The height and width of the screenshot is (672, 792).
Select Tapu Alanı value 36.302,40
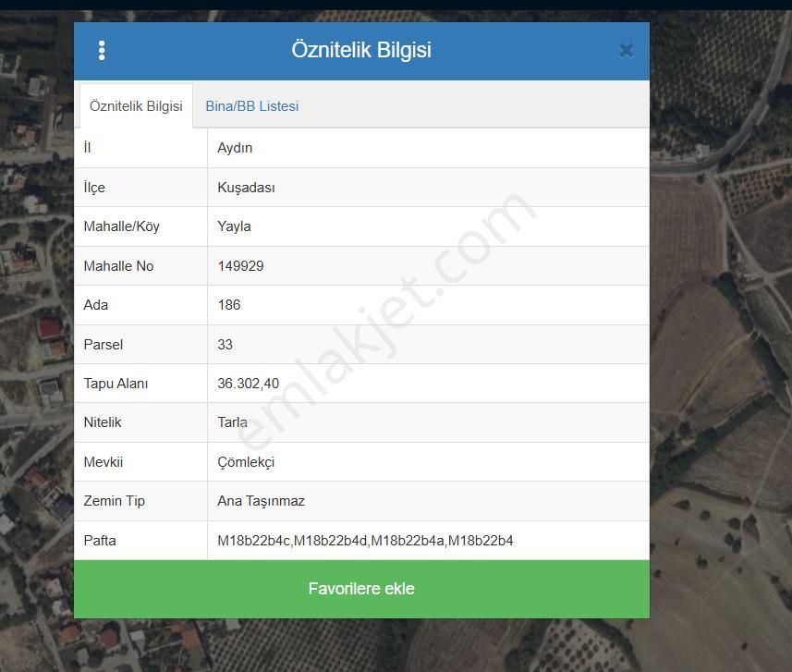point(248,384)
